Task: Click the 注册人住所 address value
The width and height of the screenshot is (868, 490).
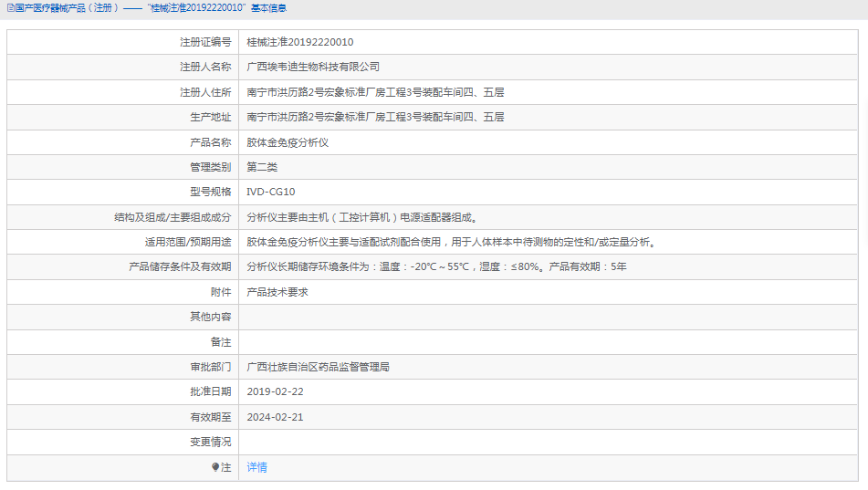Action: tap(375, 92)
